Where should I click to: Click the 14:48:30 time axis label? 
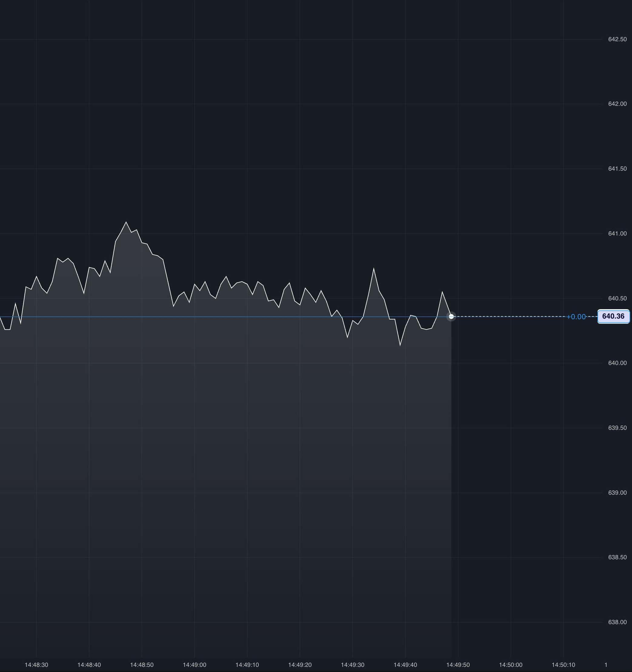click(x=36, y=665)
